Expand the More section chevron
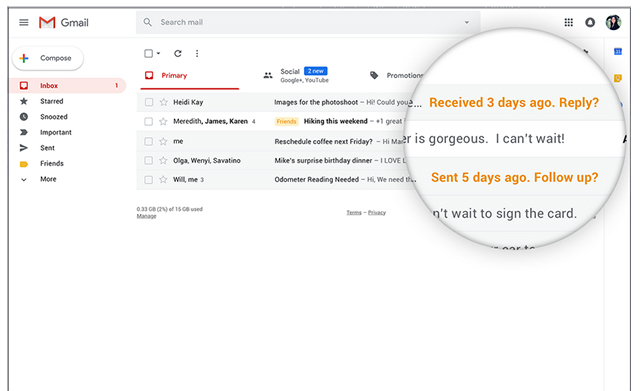This screenshot has height=391, width=640. [x=24, y=180]
